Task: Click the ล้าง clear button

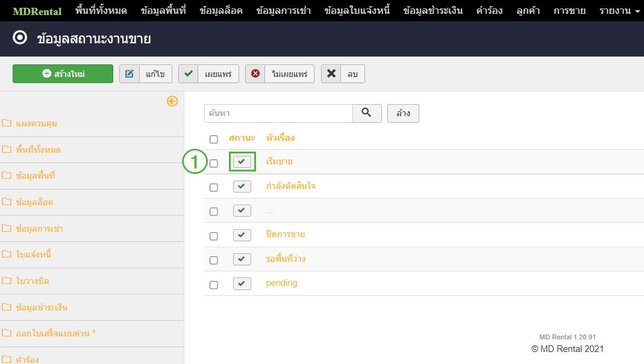Action: 403,113
